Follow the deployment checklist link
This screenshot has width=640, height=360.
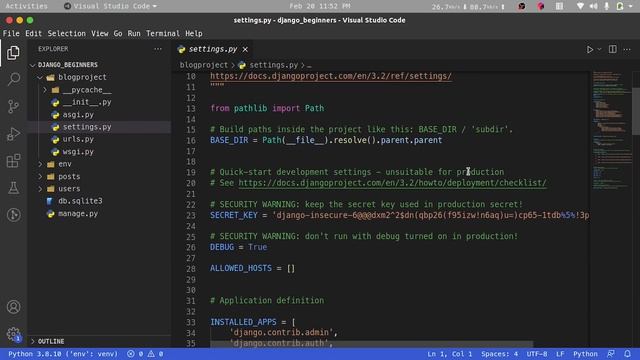(392, 183)
